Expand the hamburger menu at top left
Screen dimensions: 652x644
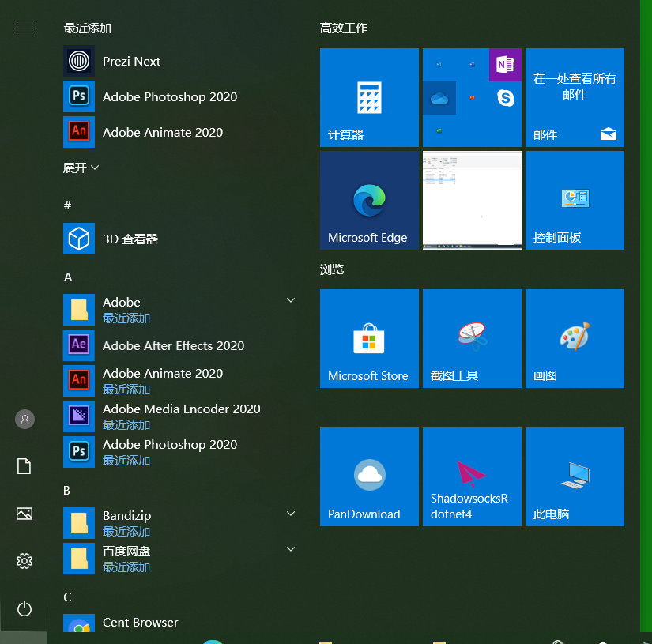pos(24,28)
